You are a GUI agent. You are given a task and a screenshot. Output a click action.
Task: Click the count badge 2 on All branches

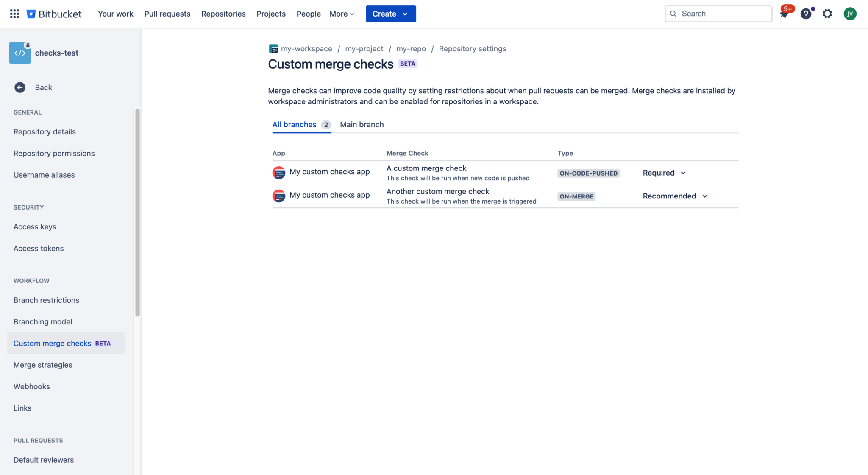[x=326, y=125]
